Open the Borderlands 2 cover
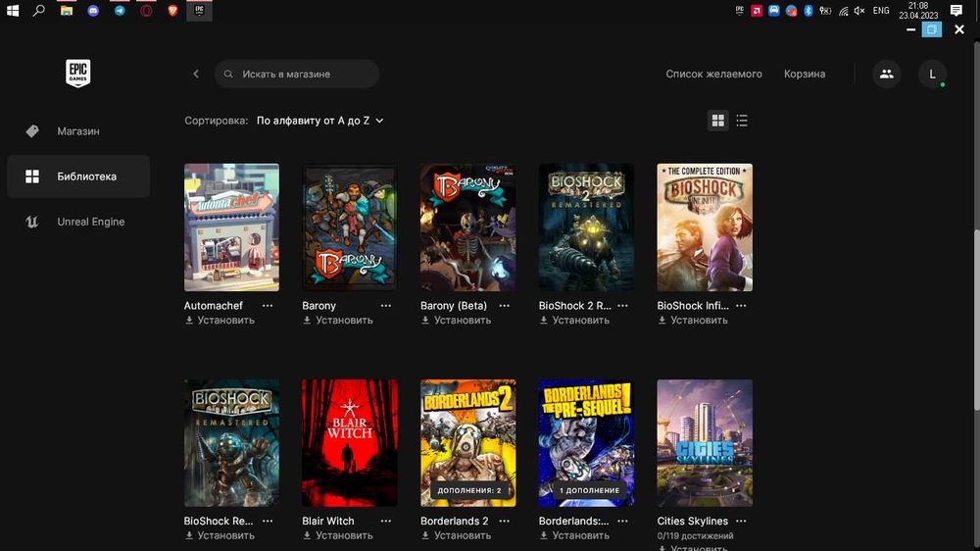Screen dimensions: 980x551 coord(468,443)
